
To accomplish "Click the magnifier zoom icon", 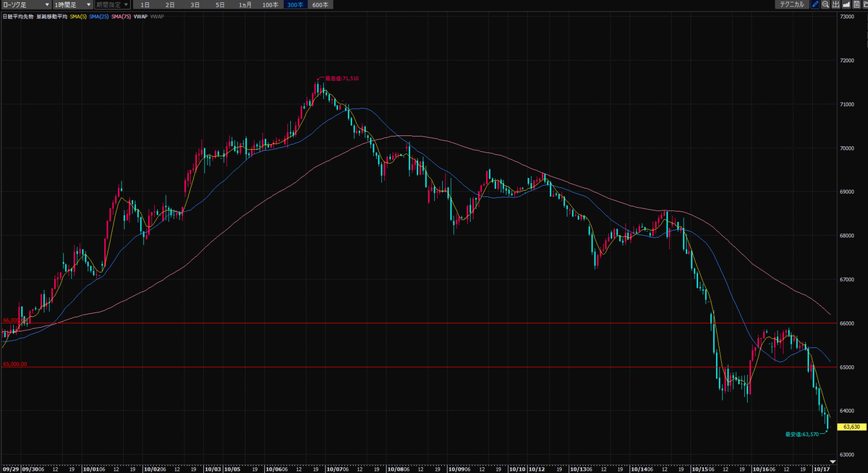I will click(825, 4).
